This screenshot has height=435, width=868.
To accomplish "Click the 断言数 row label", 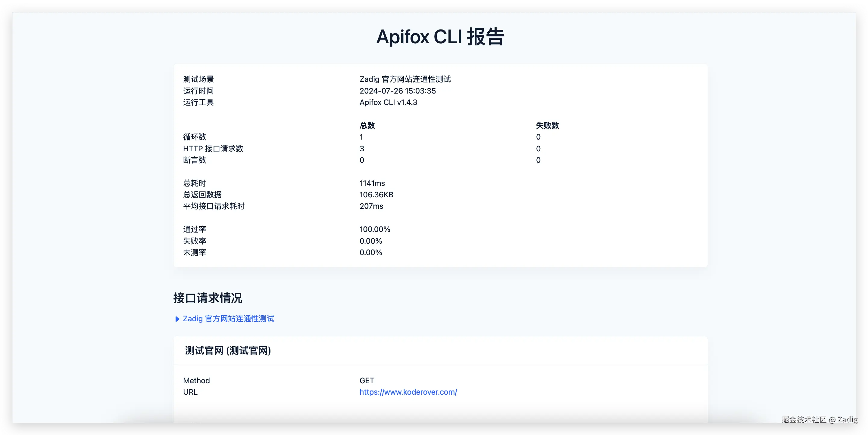I will pos(195,160).
